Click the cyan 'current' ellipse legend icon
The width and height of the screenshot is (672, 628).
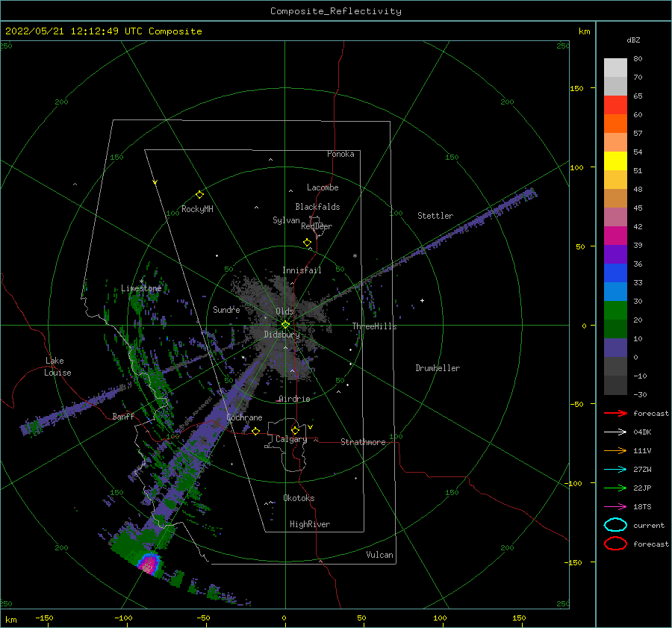click(x=615, y=525)
